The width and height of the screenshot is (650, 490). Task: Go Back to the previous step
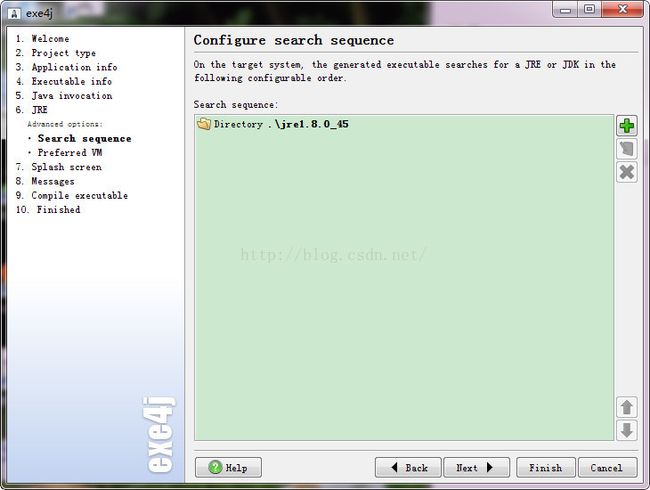408,468
